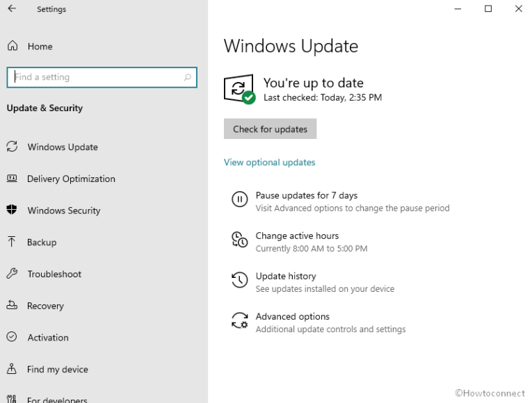Click 'See updates installed on your device' text
This screenshot has height=403, width=532.
pos(325,289)
